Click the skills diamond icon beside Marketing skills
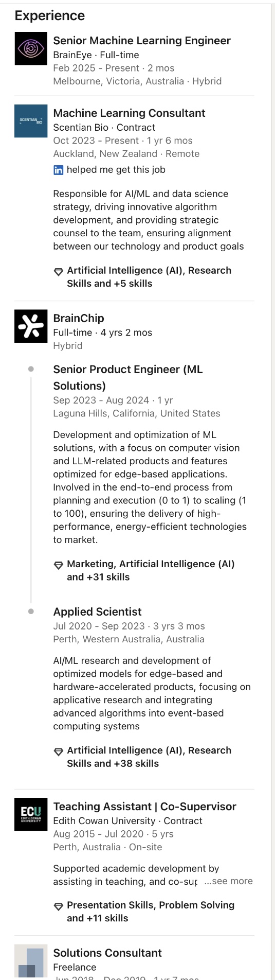This screenshot has width=275, height=980. click(59, 565)
